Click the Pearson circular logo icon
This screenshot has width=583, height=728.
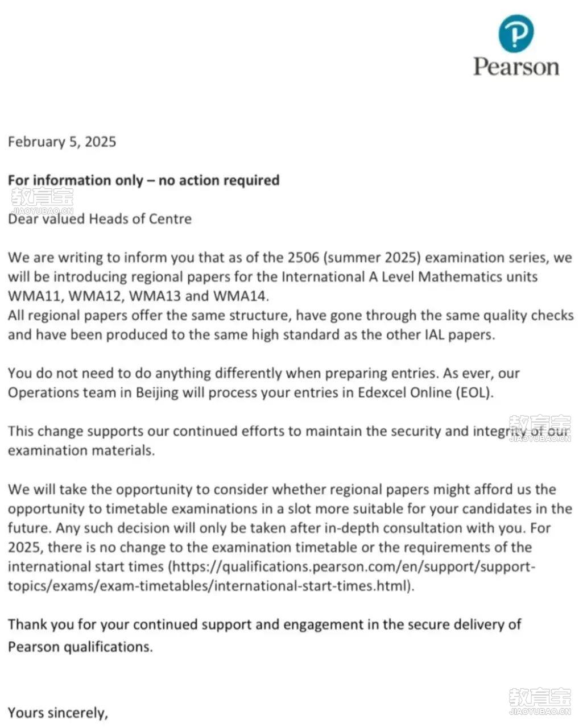coord(516,34)
